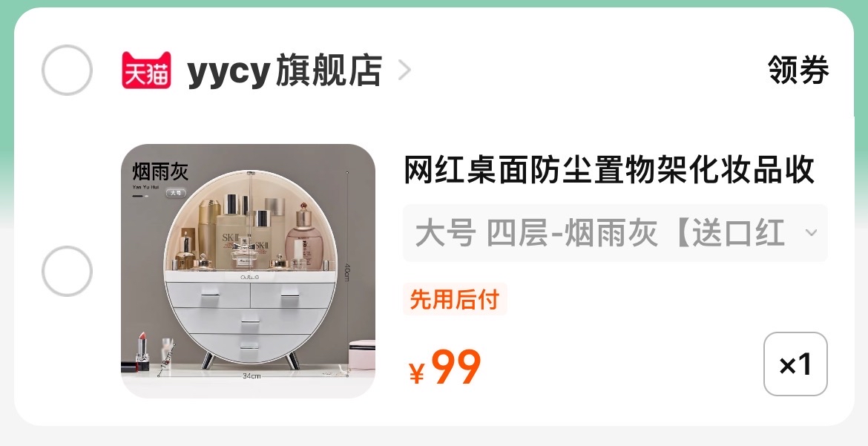Tap the red lipstick in the product photo
This screenshot has width=868, height=446.
(142, 352)
